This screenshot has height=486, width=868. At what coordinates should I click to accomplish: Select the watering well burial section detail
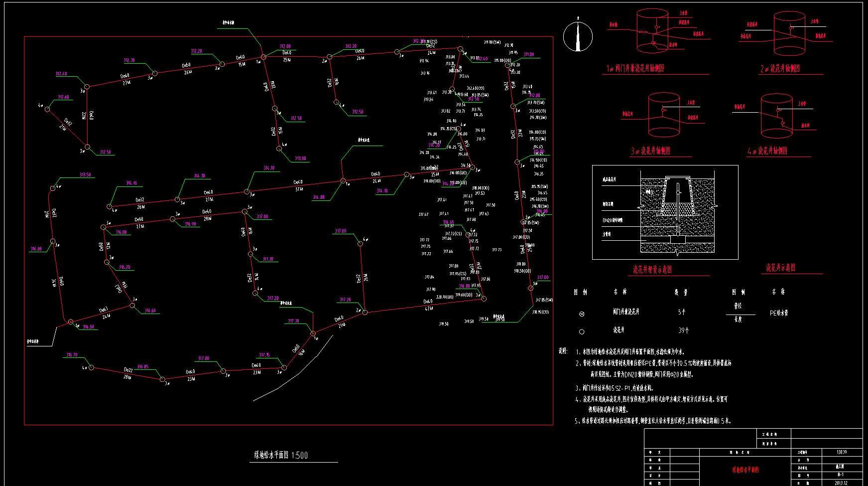click(665, 212)
